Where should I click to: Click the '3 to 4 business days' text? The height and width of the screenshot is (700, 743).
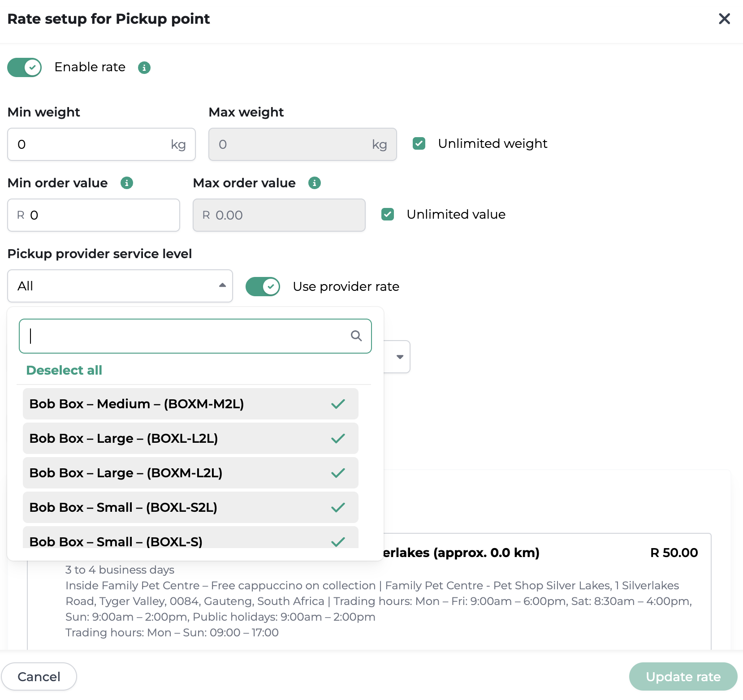pyautogui.click(x=120, y=570)
